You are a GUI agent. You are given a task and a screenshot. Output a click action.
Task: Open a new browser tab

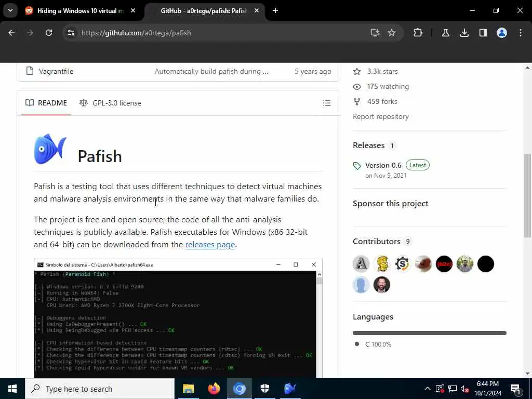tap(275, 11)
